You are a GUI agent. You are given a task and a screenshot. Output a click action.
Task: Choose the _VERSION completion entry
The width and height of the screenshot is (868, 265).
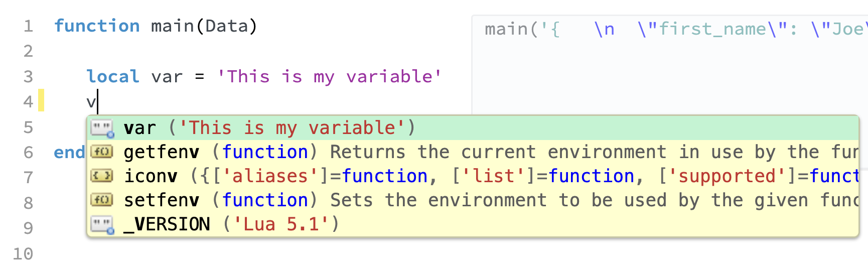tap(167, 224)
